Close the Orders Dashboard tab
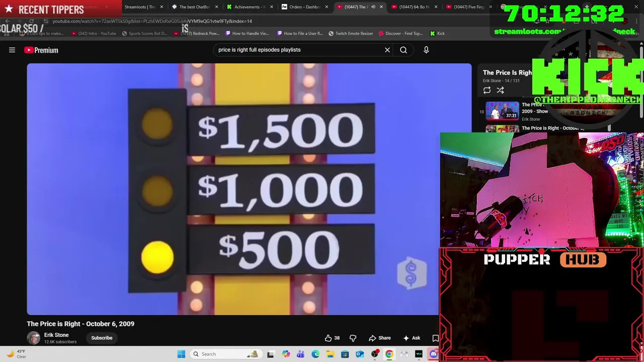 327,7
